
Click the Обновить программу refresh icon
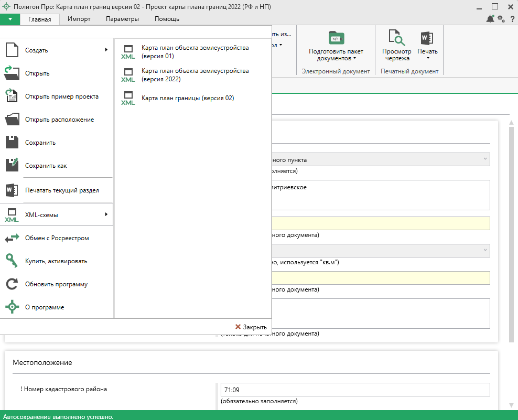tap(12, 284)
